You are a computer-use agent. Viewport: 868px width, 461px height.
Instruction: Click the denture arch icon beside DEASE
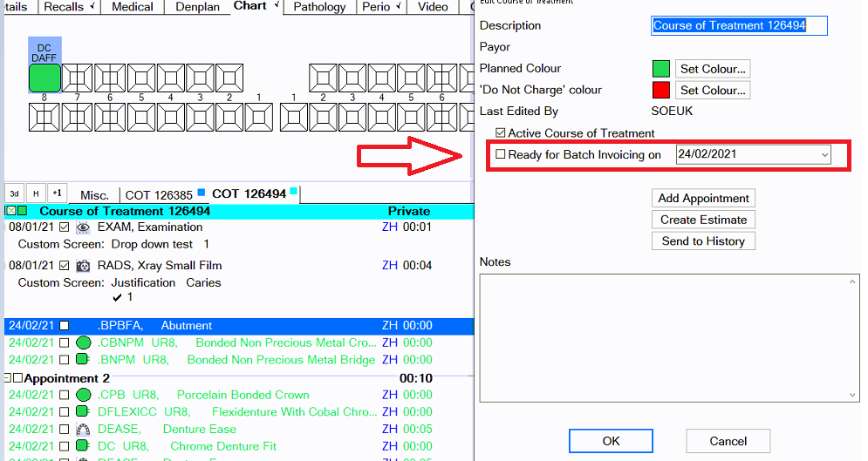84,430
